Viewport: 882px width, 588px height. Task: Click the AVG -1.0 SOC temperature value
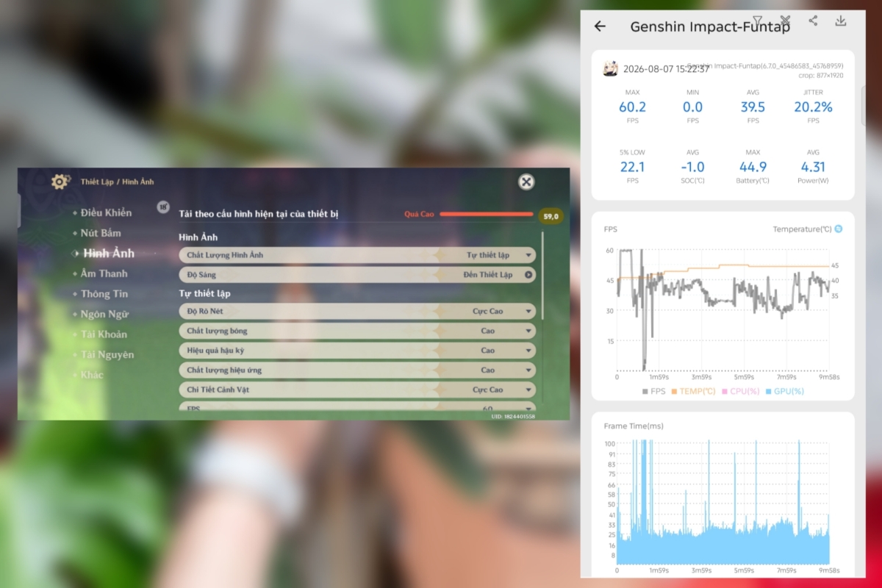click(x=692, y=167)
